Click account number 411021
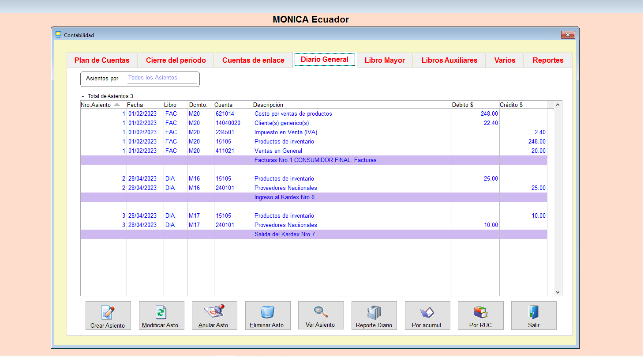The height and width of the screenshot is (359, 644). coord(225,151)
